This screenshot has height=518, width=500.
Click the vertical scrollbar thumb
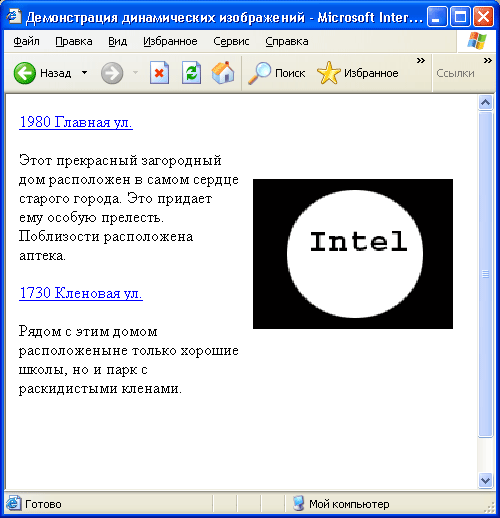tap(485, 274)
